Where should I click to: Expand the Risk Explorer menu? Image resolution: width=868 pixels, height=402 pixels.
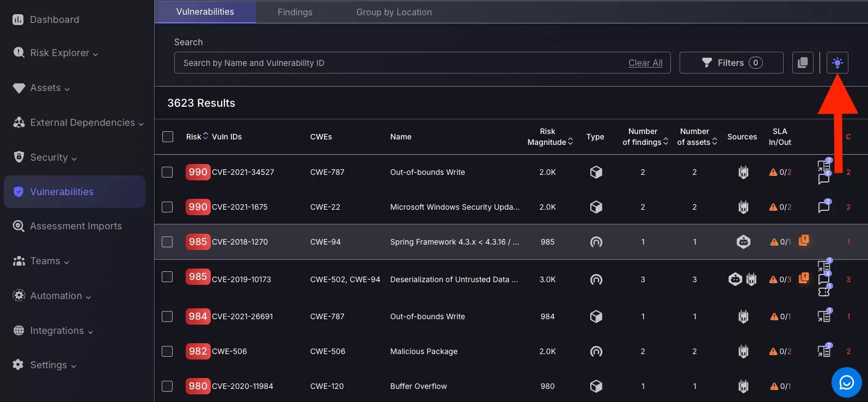(56, 53)
